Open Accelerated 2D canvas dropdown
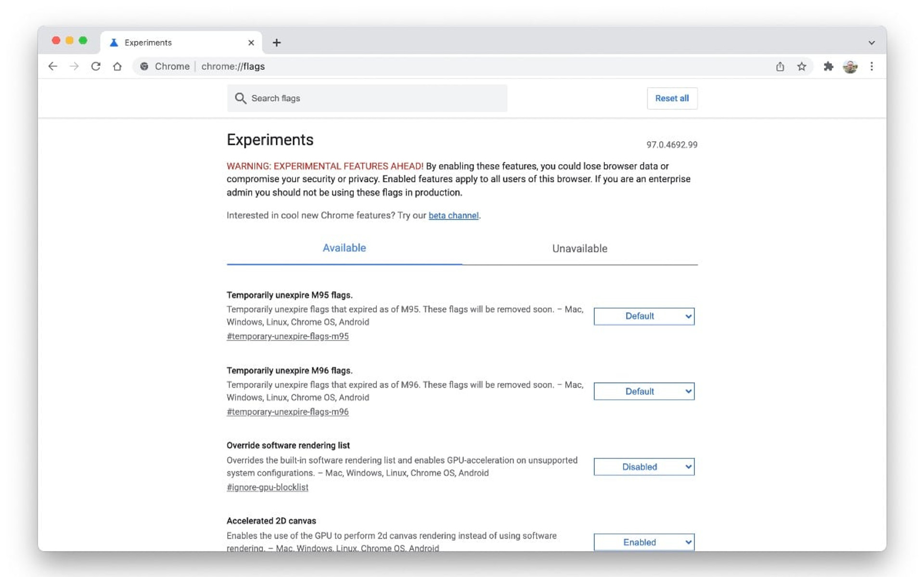The height and width of the screenshot is (577, 924). [x=644, y=542]
